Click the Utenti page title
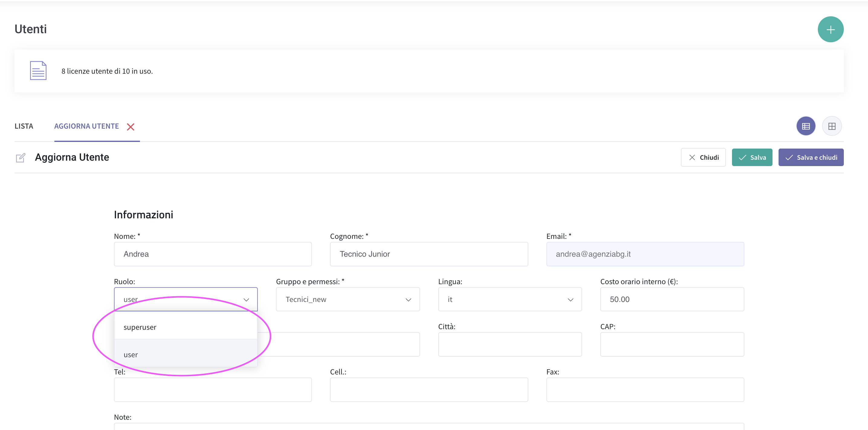Viewport: 868px width, 430px height. tap(30, 29)
